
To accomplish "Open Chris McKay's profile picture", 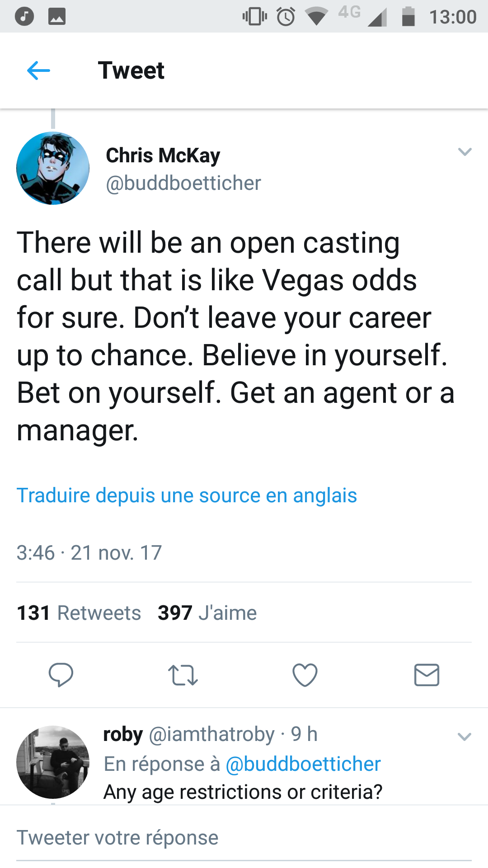I will click(53, 168).
